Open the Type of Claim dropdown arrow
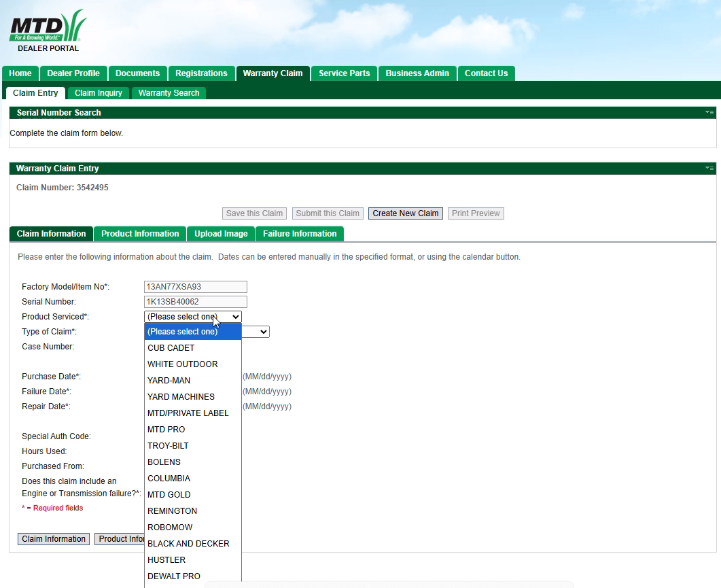Image resolution: width=721 pixels, height=588 pixels. pos(264,332)
